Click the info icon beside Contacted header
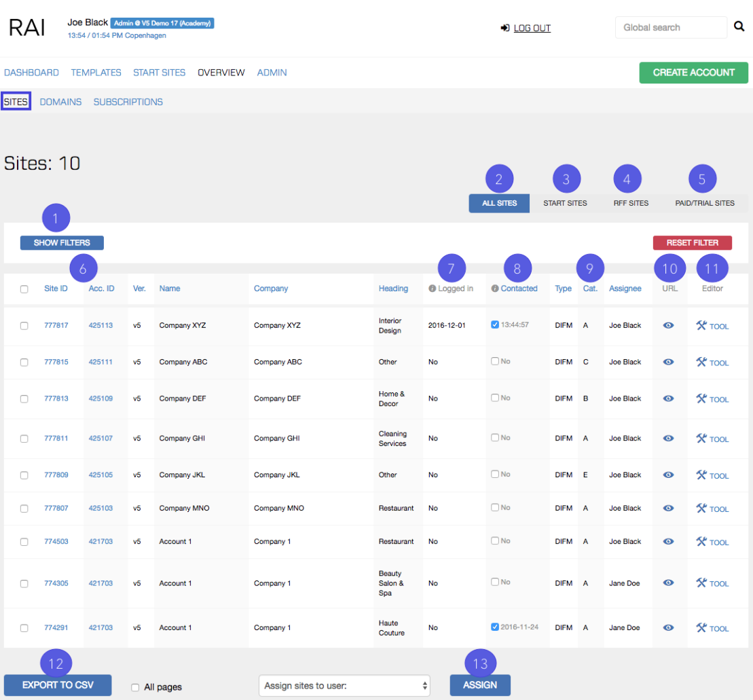This screenshot has width=753, height=700. coord(495,288)
